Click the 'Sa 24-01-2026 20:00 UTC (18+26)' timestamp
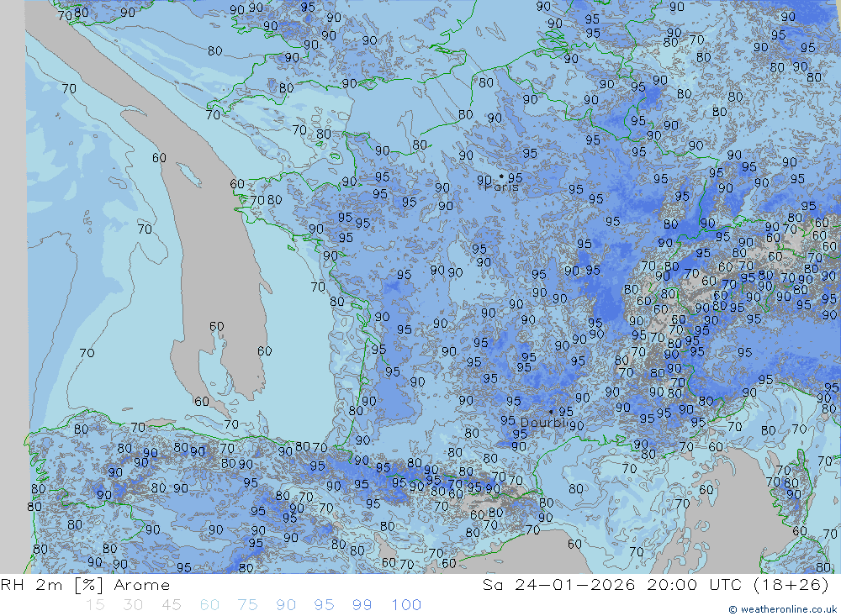Image resolution: width=841 pixels, height=616 pixels. coord(655,585)
